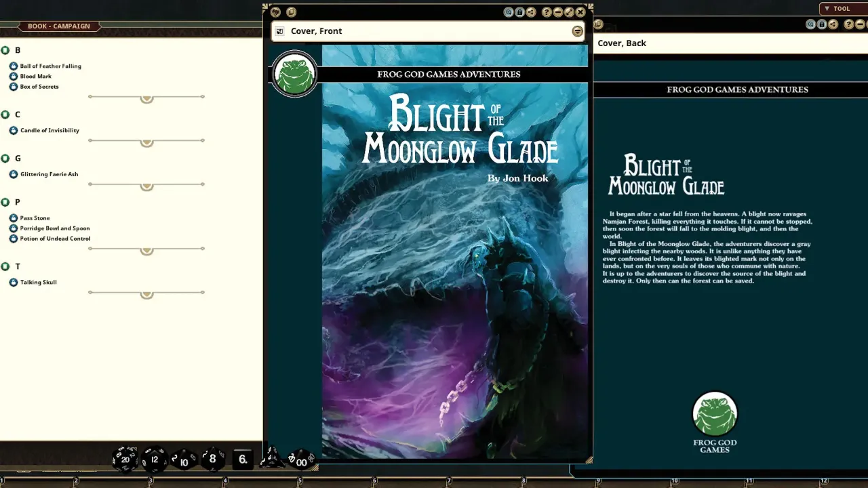
Task: Collapse the P section
Action: 5,202
